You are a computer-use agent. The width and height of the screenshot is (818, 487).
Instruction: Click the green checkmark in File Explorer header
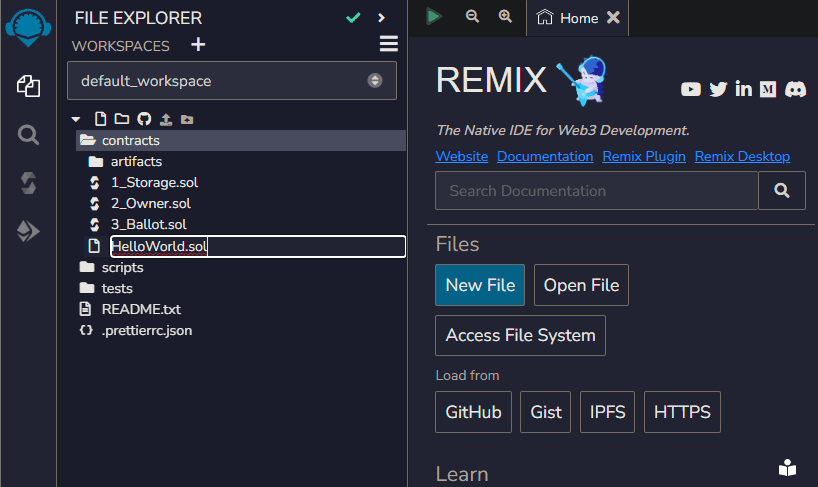point(353,18)
